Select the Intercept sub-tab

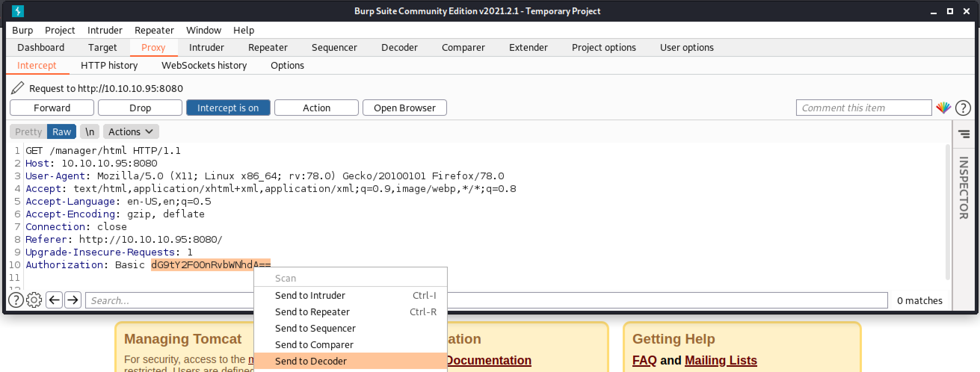(37, 65)
